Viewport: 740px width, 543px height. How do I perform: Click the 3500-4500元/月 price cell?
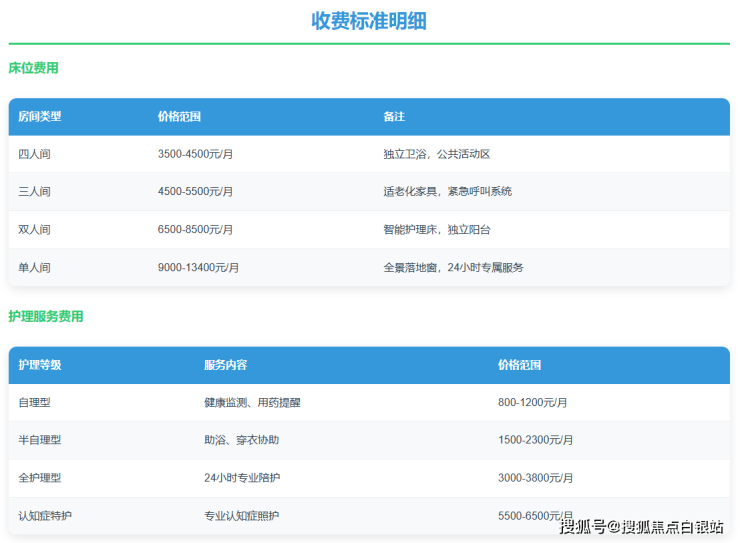coord(195,154)
